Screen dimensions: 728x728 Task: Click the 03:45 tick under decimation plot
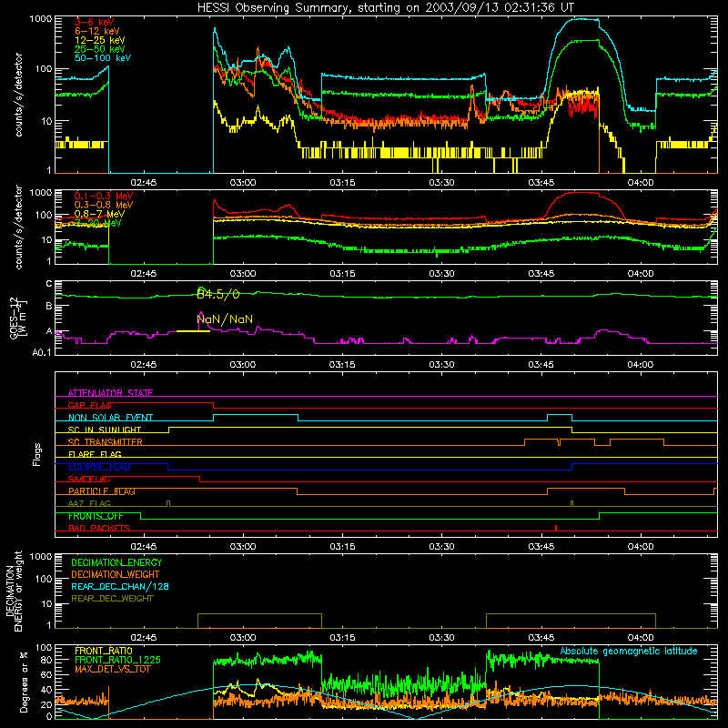click(x=541, y=638)
